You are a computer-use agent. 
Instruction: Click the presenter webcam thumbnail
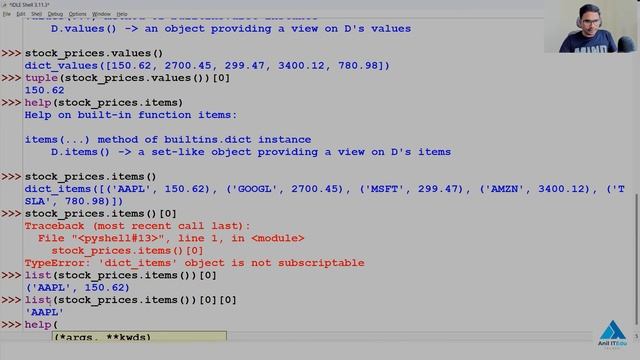(x=591, y=27)
